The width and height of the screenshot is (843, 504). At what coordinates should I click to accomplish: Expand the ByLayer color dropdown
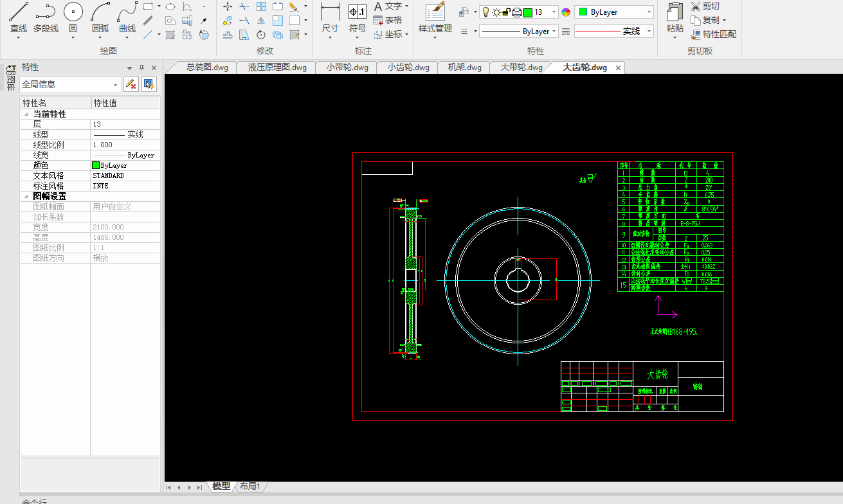pyautogui.click(x=649, y=12)
